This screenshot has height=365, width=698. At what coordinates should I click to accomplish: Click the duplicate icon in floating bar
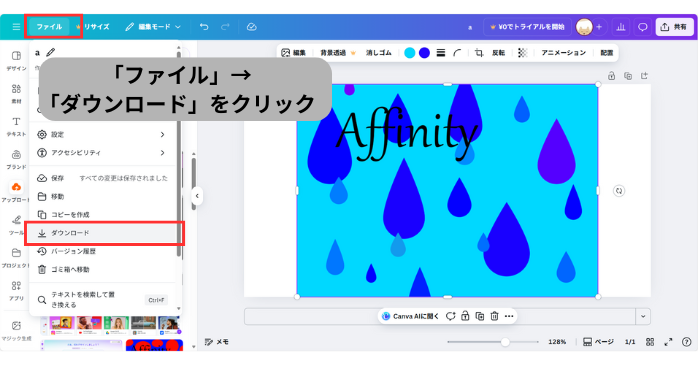[x=480, y=316]
